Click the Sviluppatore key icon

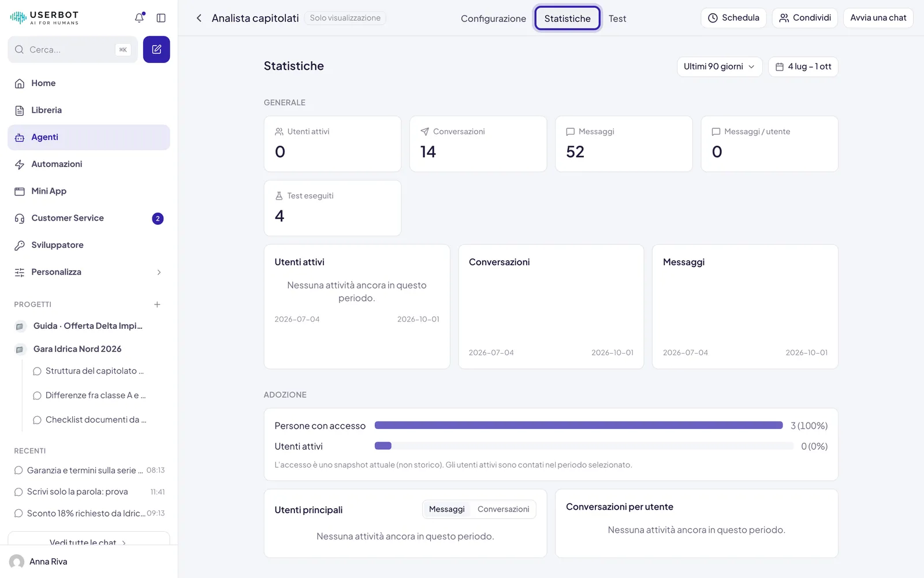[20, 245]
